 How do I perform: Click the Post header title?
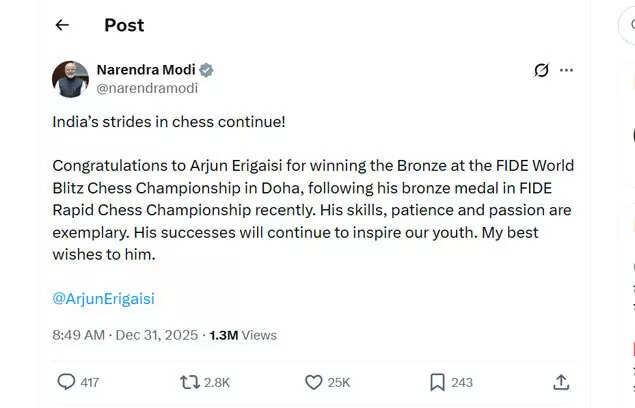(124, 25)
